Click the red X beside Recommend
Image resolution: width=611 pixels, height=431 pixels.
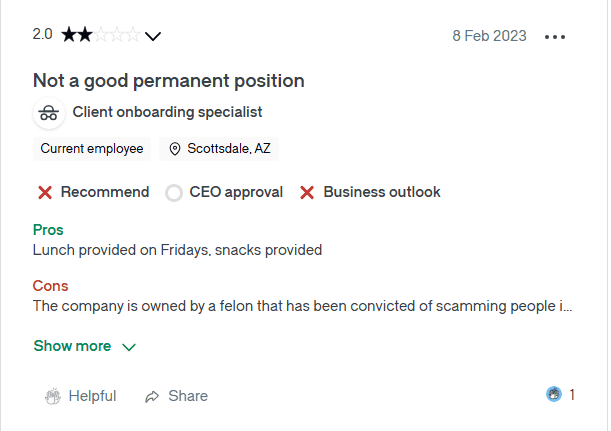tap(45, 193)
